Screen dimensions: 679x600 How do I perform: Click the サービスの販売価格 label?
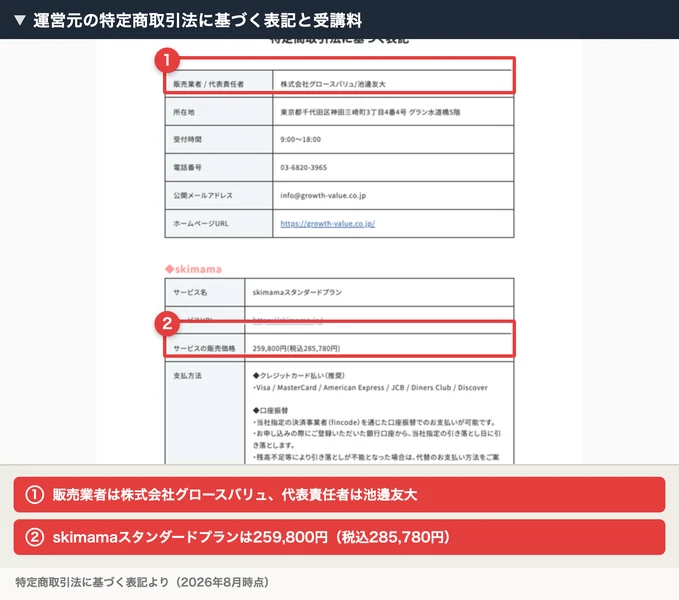204,348
